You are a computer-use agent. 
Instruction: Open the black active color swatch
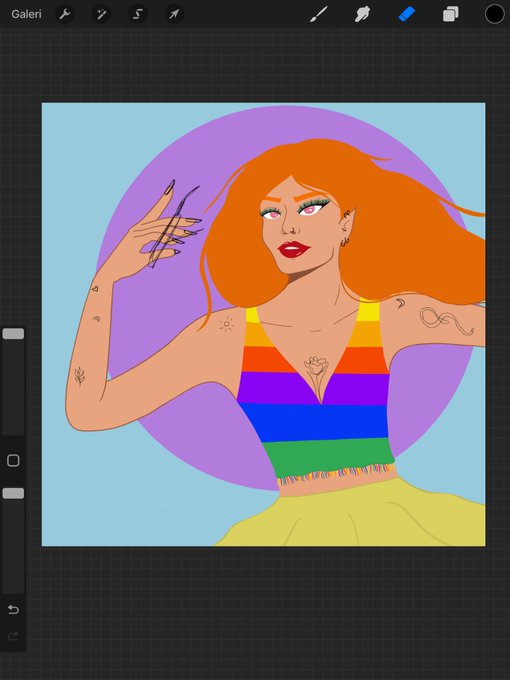[494, 14]
